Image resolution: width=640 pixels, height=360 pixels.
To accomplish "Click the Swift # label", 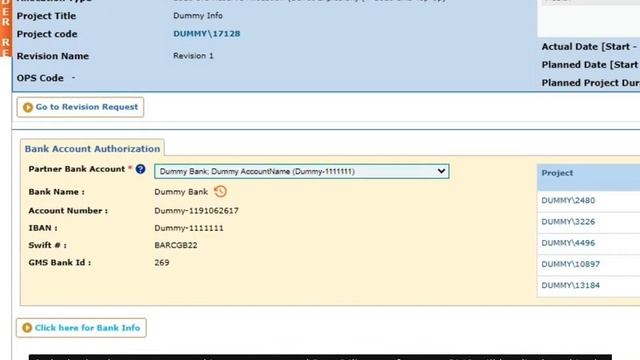I will (47, 245).
